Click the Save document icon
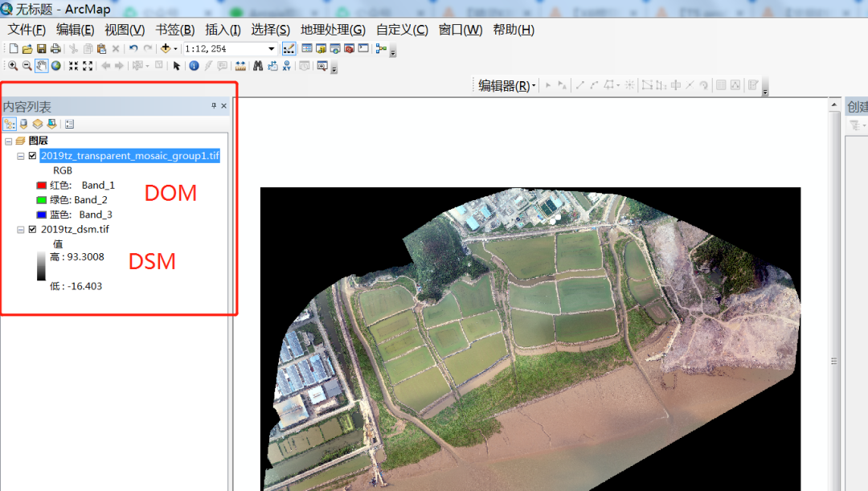868x491 pixels. click(42, 49)
